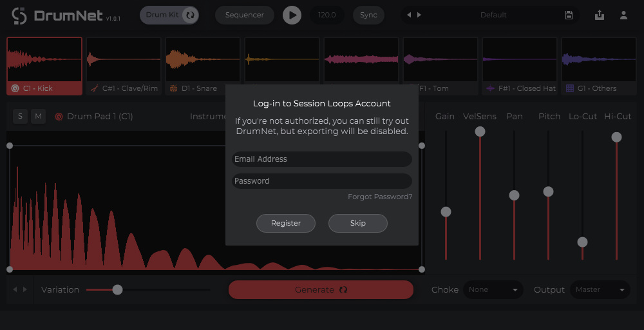Select the C#1 - Clave/Rim pad
The image size is (644, 330).
coord(124,66)
